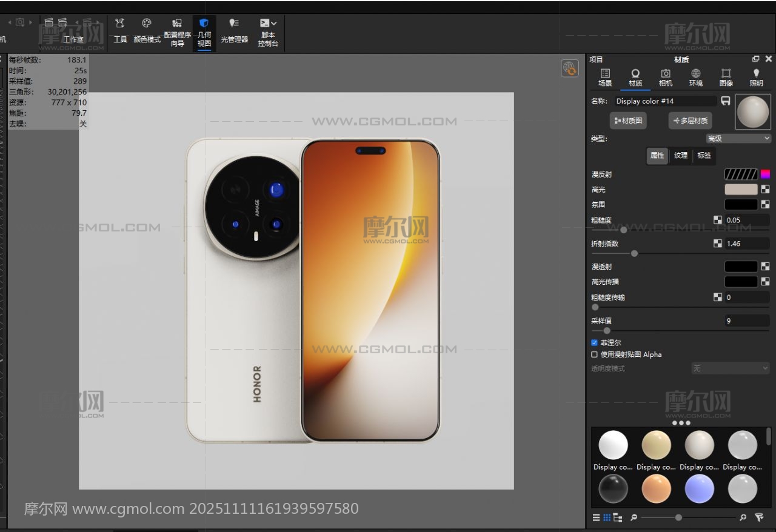Expand the Script Console (脚本控制台) dropdown arrow

pos(274,23)
